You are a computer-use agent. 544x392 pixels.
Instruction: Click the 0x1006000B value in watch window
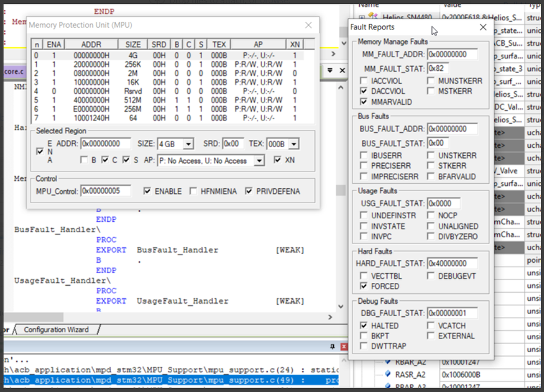click(461, 375)
